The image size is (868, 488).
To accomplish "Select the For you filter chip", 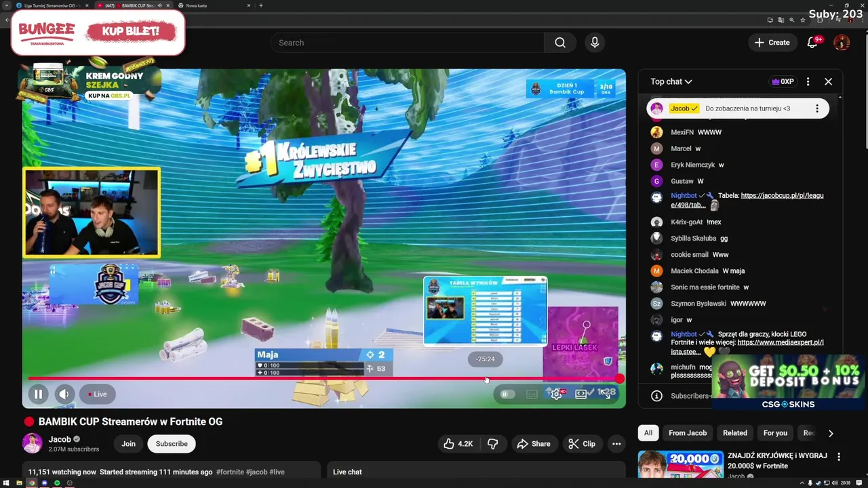I will 775,433.
